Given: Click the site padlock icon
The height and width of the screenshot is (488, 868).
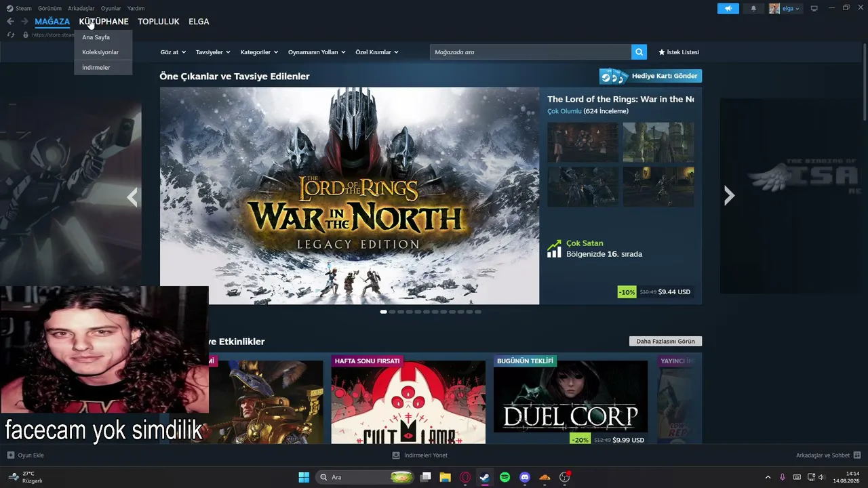Looking at the screenshot, I should click(26, 35).
